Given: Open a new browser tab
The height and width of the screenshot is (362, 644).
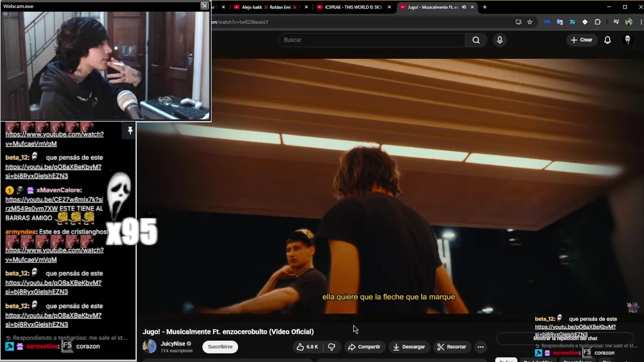Looking at the screenshot, I should [x=485, y=7].
